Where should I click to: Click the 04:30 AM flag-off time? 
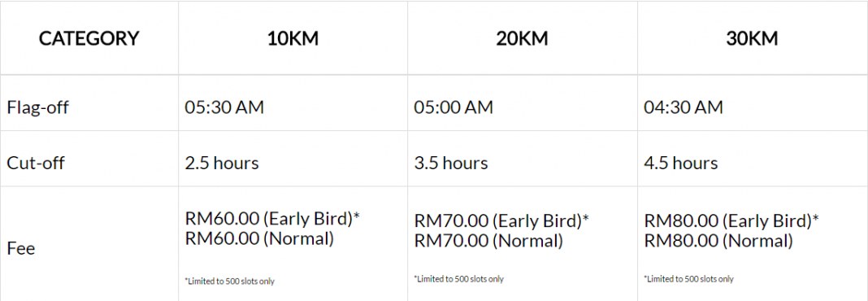point(684,107)
